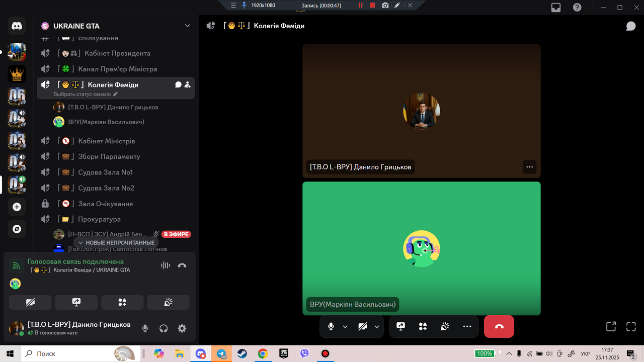The image size is (644, 362).
Task: Take a screenshot with the recorder camera icon
Action: click(x=385, y=5)
